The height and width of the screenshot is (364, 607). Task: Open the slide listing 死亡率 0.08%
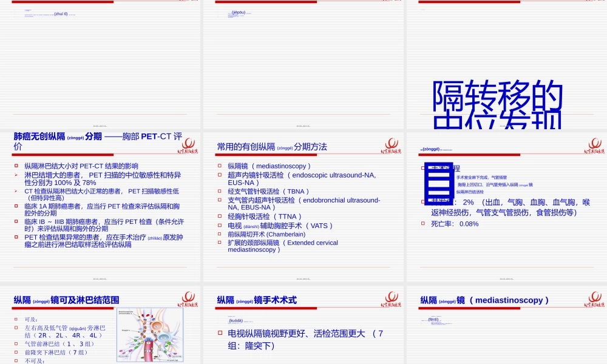pyautogui.click(x=507, y=207)
